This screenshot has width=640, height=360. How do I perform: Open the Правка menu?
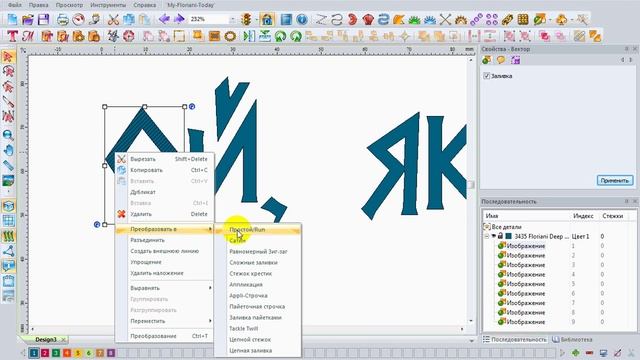[39, 5]
